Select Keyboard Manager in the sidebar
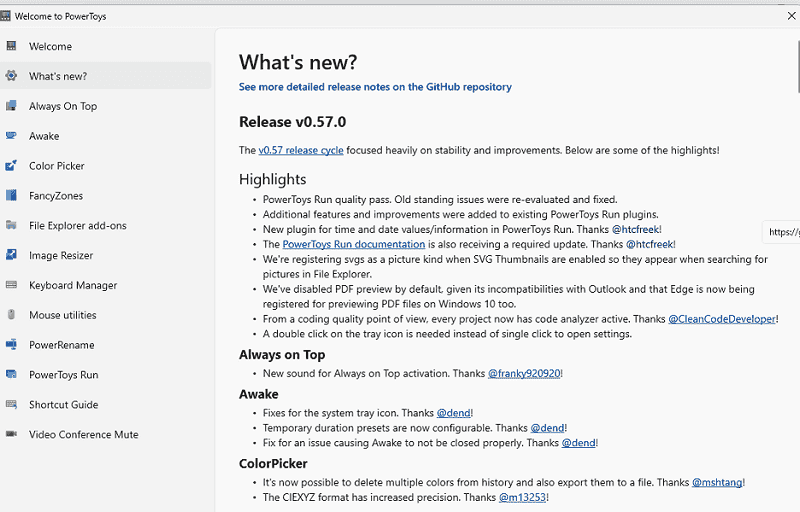Viewport: 800px width, 512px height. 106,285
